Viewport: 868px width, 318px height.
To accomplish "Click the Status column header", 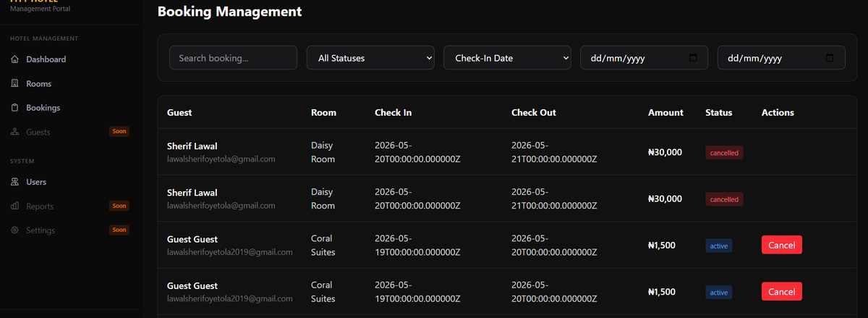I will [x=719, y=113].
